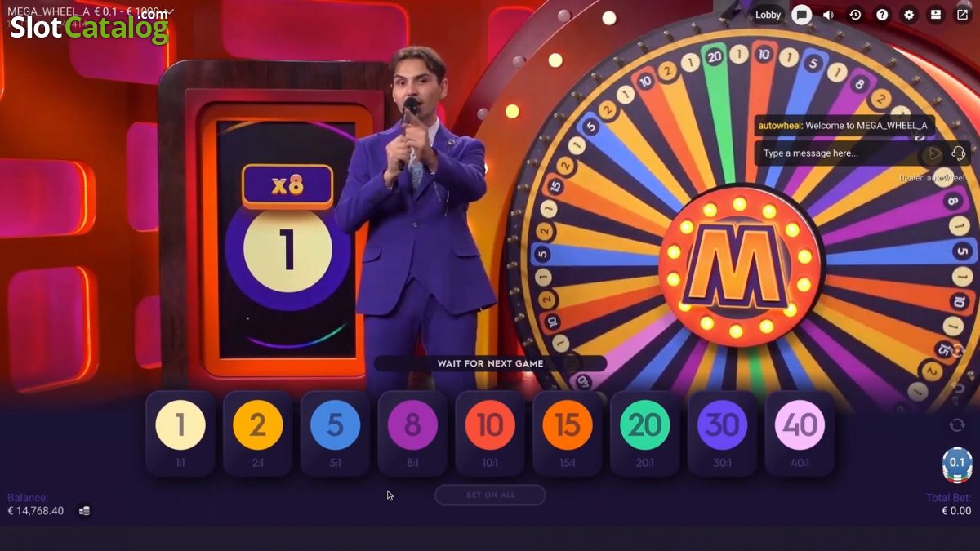
Task: Open the game history icon
Action: 855,15
